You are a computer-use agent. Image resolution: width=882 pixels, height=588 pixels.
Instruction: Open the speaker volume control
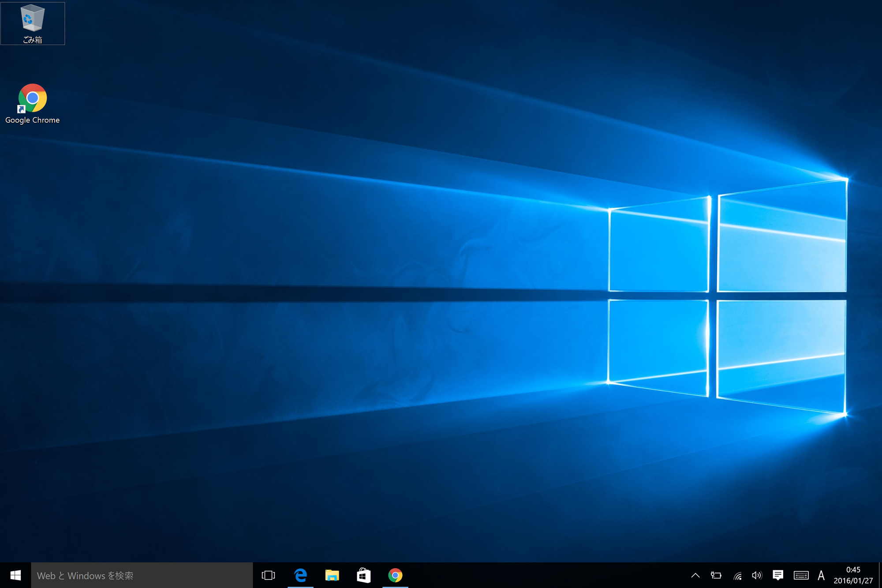point(757,575)
